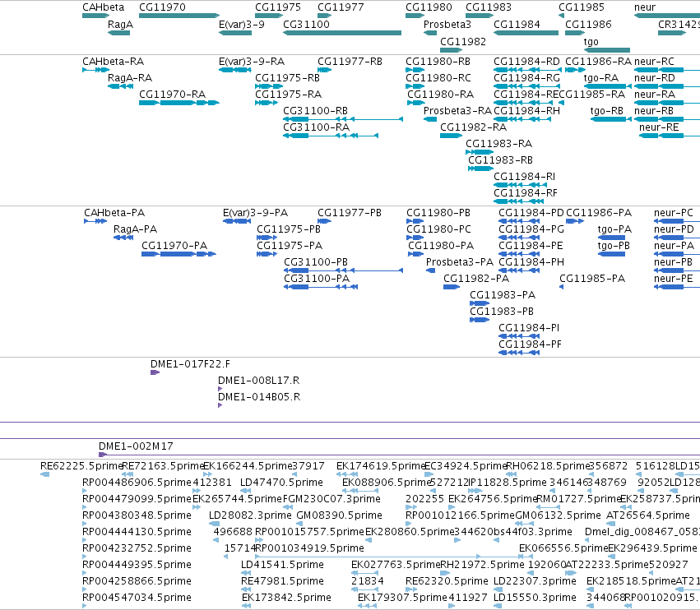Open the tgo gene feature
The width and height of the screenshot is (700, 610).
pos(607,50)
